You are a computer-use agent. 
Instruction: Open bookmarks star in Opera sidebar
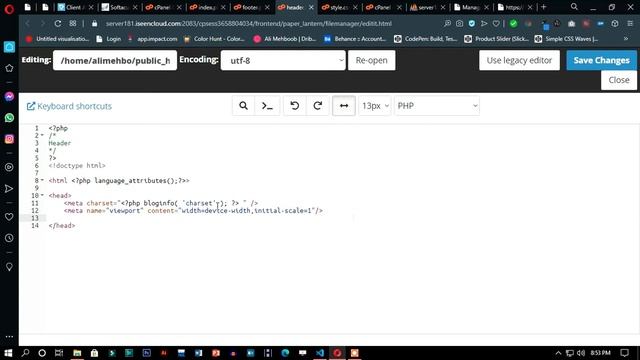[9, 68]
